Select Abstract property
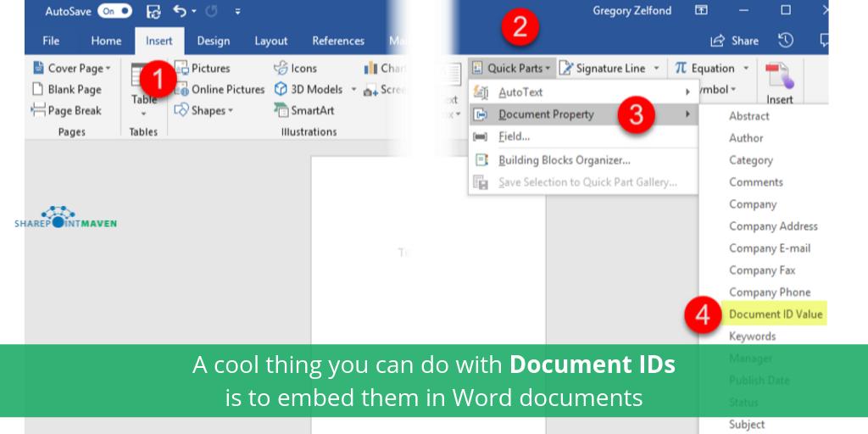Screen dimensions: 868x434 point(749,115)
